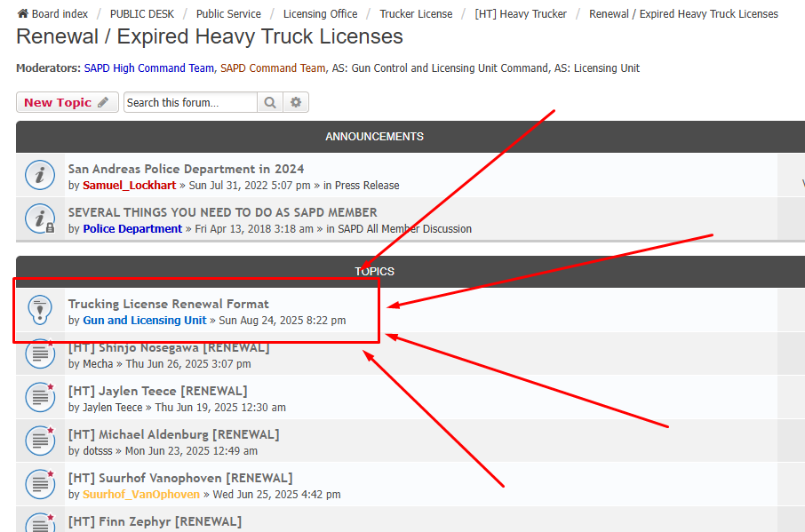Image resolution: width=805 pixels, height=532 pixels.
Task: View Jaylen Teece author profile
Action: click(x=113, y=408)
